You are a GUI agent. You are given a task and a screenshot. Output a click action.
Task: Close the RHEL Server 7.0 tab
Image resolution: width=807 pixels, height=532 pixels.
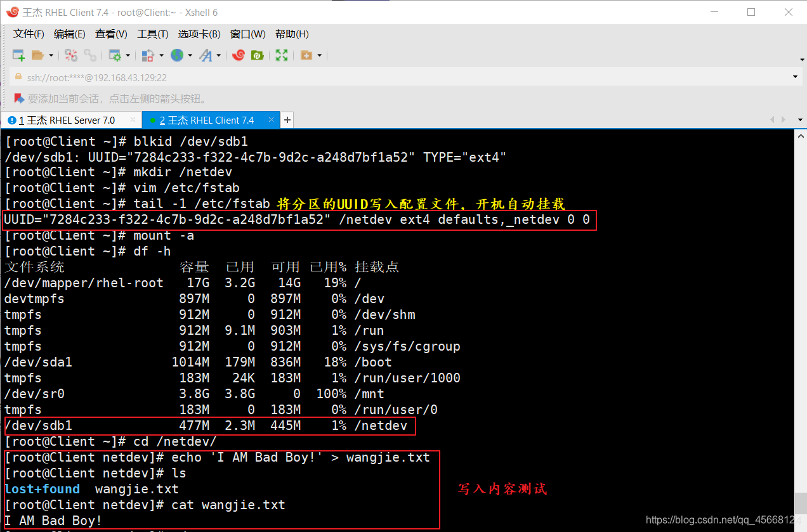tap(133, 119)
